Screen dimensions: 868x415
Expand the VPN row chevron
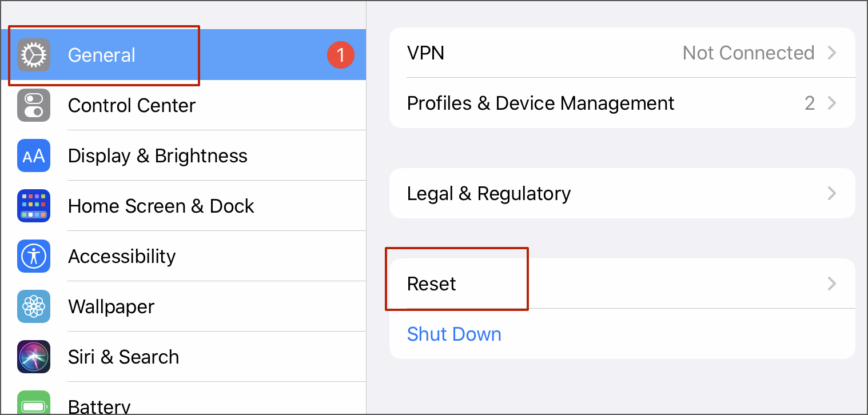(832, 53)
